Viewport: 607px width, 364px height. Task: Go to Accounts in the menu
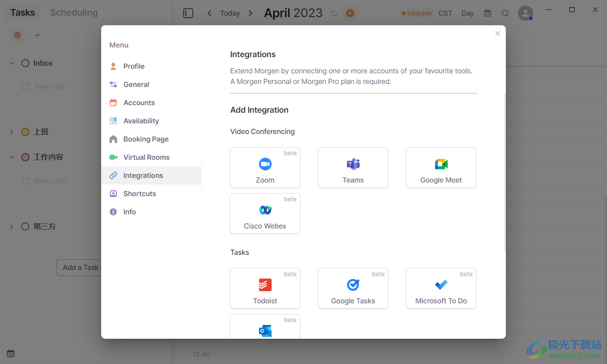click(x=151, y=103)
